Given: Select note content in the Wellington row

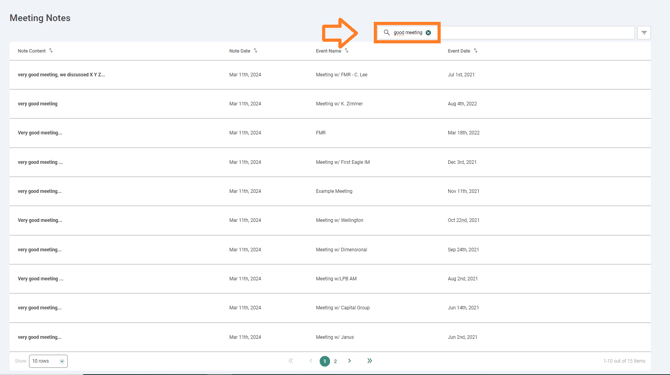Looking at the screenshot, I should pyautogui.click(x=40, y=220).
